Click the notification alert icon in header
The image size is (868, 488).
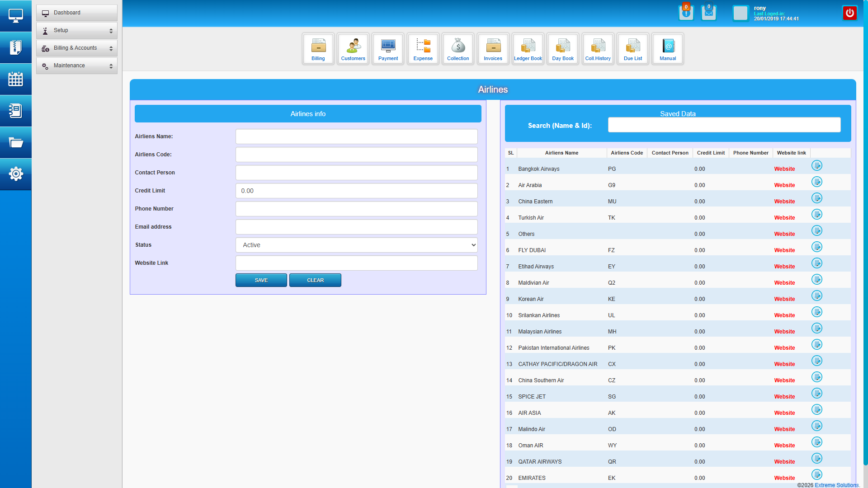(686, 13)
